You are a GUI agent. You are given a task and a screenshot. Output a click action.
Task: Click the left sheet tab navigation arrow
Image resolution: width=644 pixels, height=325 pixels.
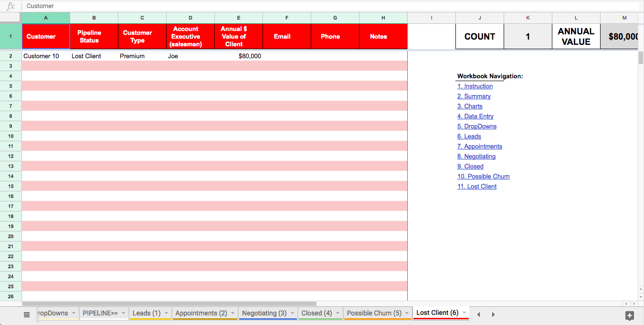[478, 315]
